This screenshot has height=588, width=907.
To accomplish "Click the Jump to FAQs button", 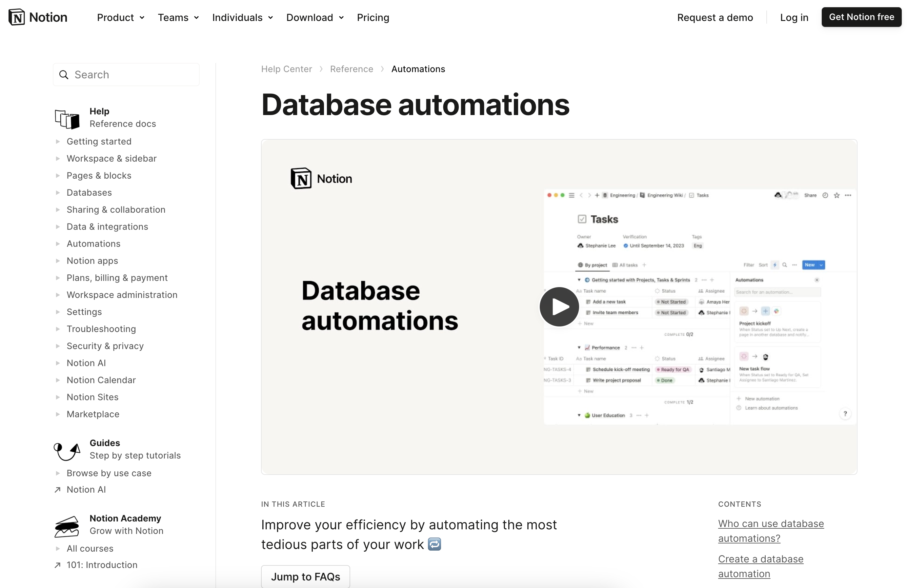I will coord(306,577).
